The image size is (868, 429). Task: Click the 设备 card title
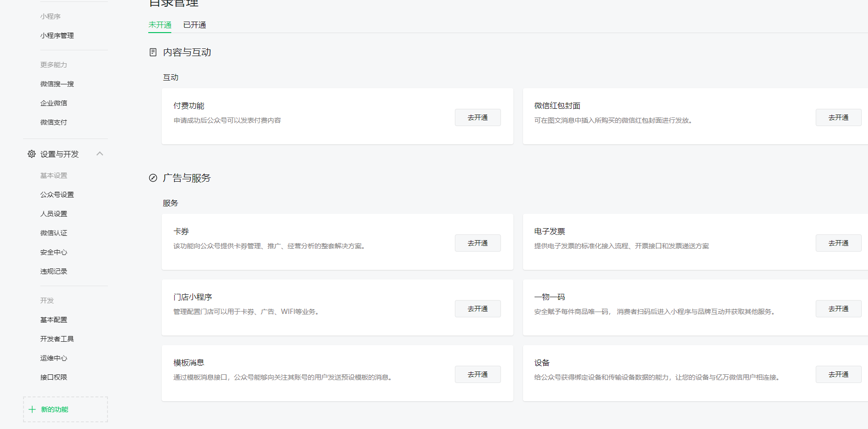point(542,362)
